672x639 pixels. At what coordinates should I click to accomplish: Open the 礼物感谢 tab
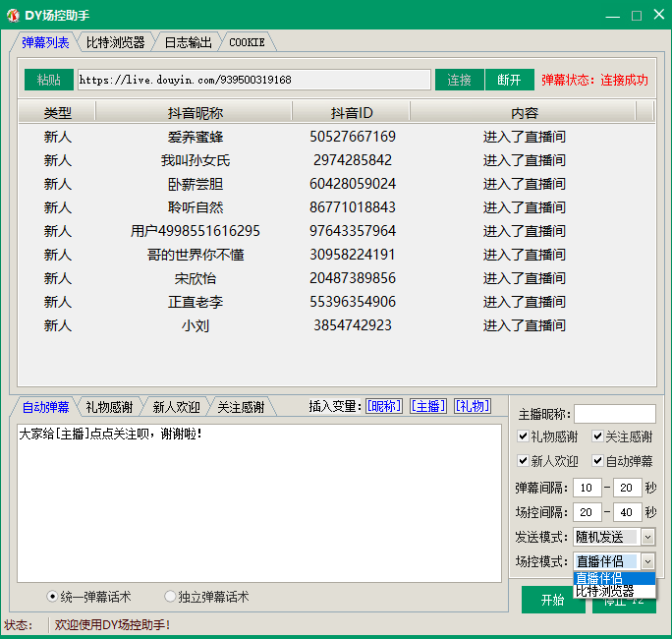tap(109, 407)
